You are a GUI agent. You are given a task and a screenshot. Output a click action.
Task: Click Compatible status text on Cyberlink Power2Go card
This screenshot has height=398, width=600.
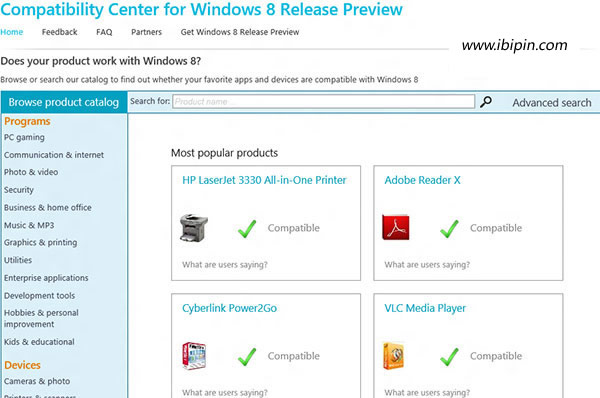point(293,356)
